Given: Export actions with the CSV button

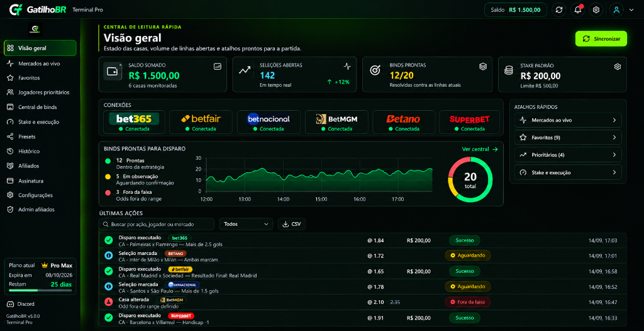Looking at the screenshot, I should [x=292, y=224].
